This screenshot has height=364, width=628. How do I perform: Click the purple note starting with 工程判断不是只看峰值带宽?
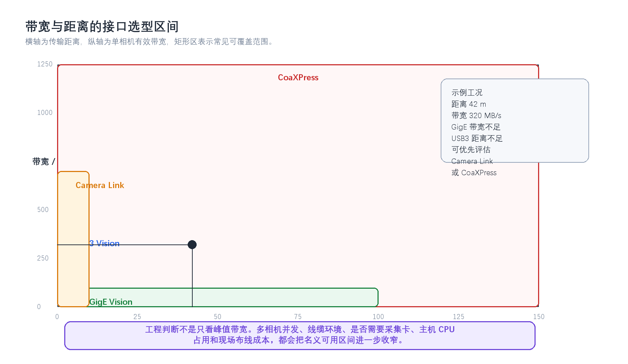(300, 335)
